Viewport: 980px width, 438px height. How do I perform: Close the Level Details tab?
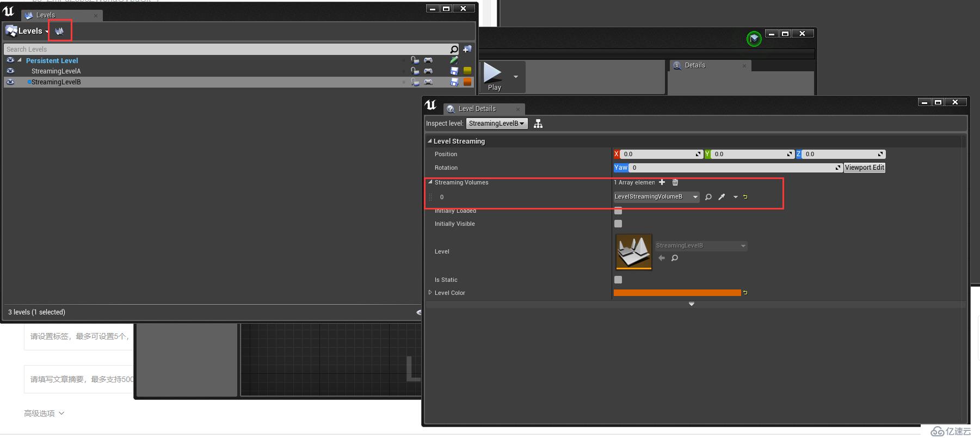pos(517,109)
